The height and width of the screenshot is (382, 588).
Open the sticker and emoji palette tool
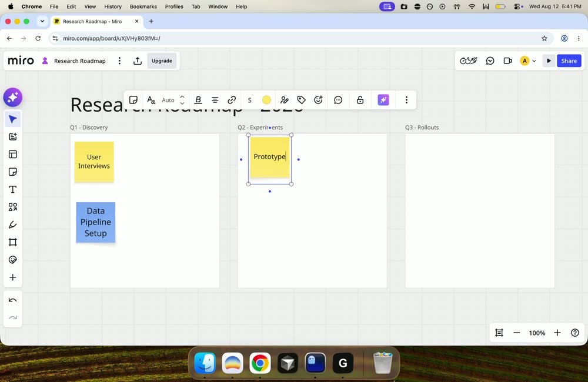pyautogui.click(x=13, y=260)
